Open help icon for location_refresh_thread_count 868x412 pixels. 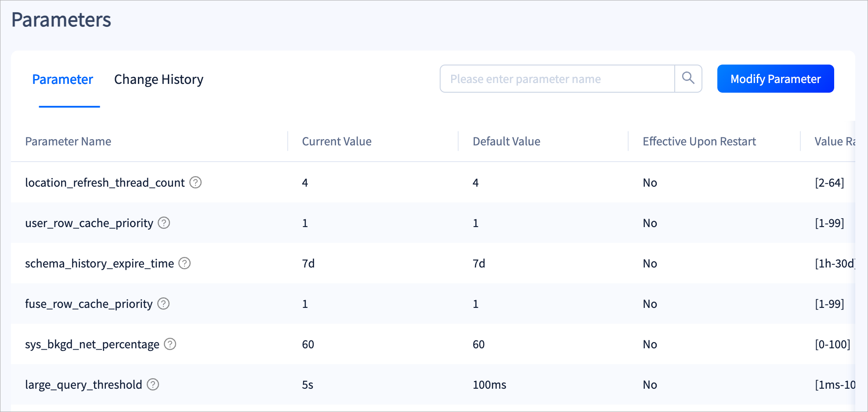[195, 182]
